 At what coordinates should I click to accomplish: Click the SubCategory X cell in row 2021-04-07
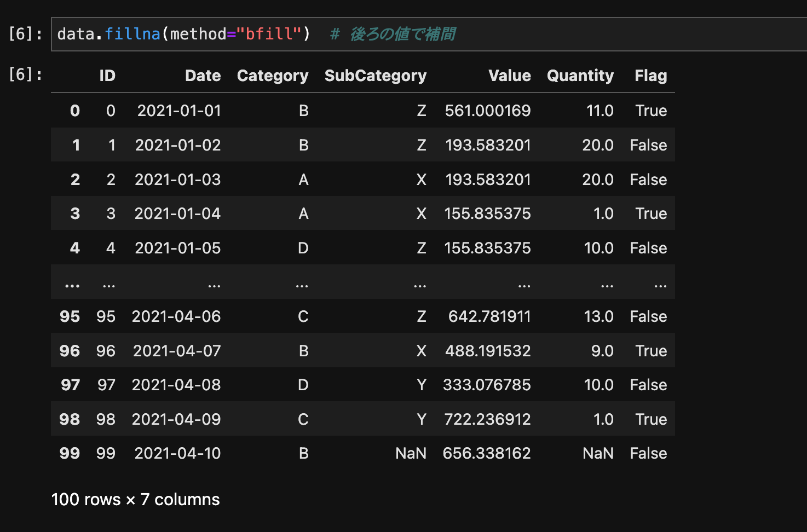tap(422, 351)
